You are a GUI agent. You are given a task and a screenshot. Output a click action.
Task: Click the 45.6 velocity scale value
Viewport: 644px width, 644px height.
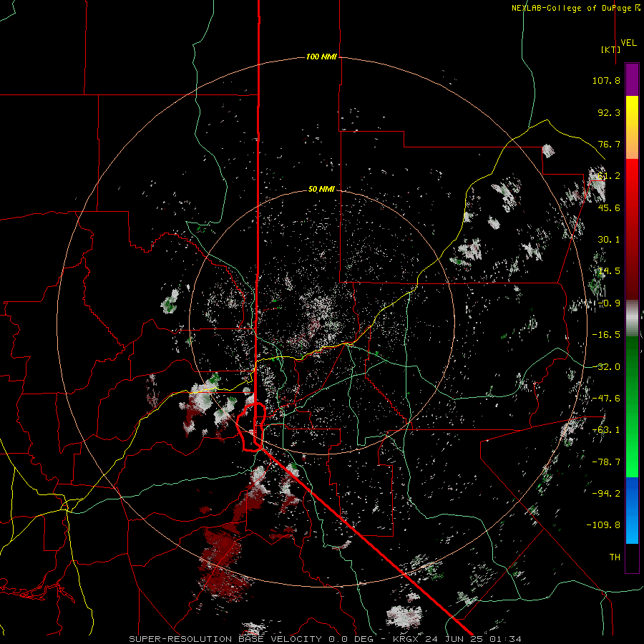[x=609, y=208]
